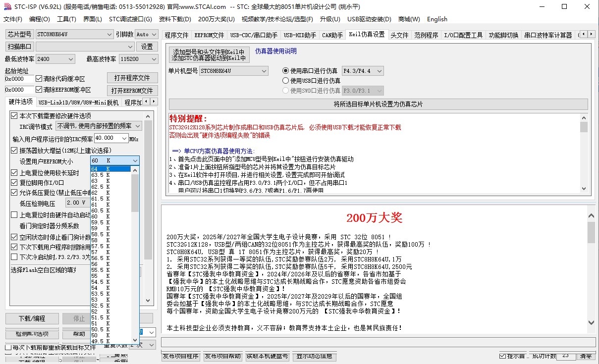The image size is (599, 364).
Task: Click left arrow of hardware options tab strip
Action: point(146,103)
